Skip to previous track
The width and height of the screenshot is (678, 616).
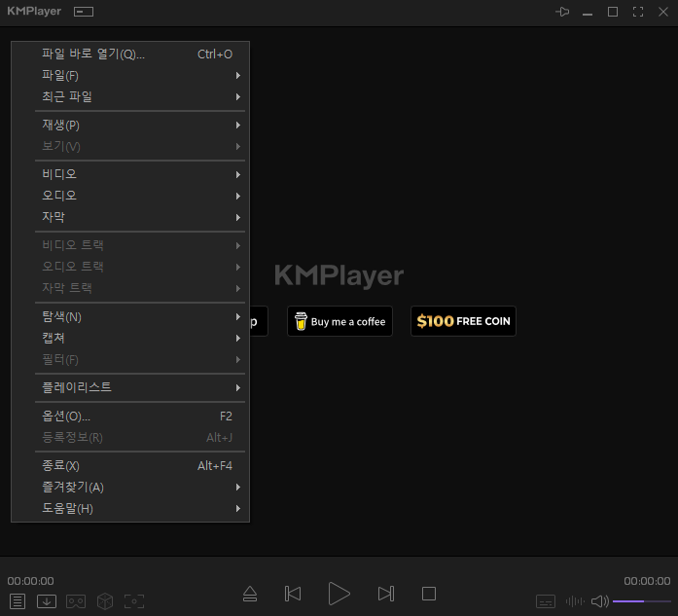[293, 594]
